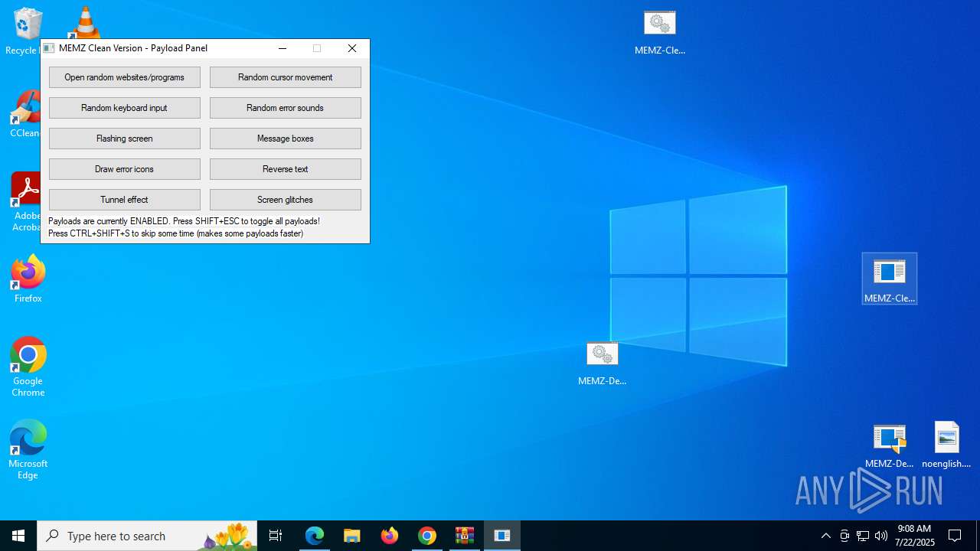Open the notification Action Center icon

955,536
